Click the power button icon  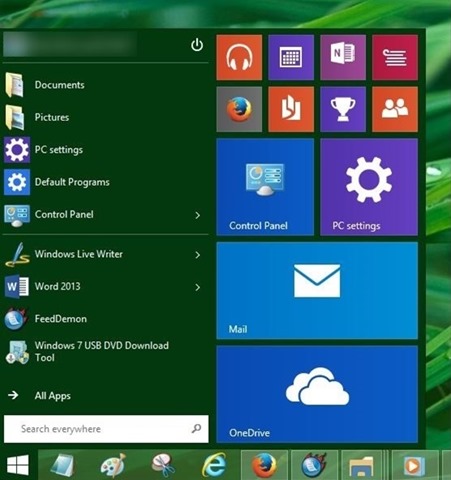tap(197, 45)
